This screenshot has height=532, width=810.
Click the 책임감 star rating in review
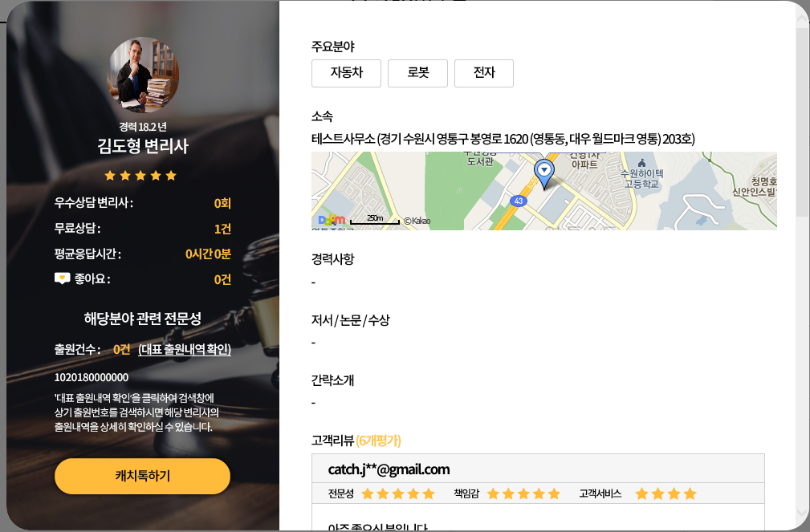tap(523, 494)
